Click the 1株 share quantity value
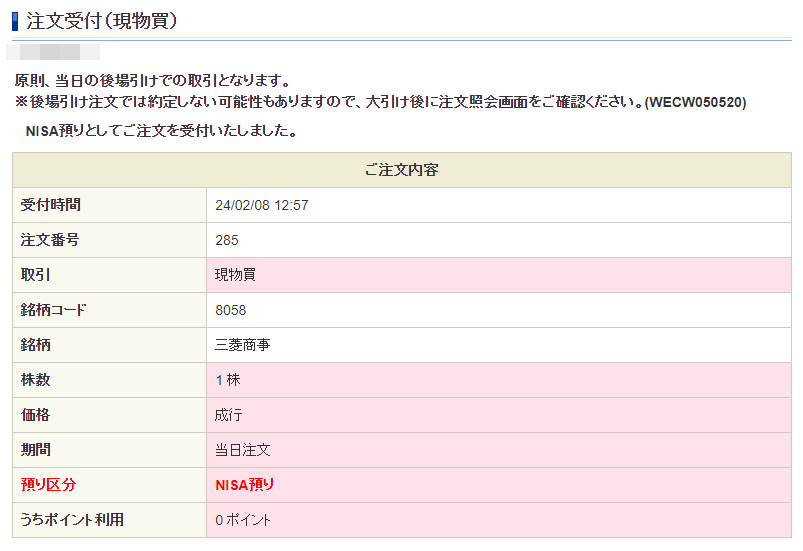This screenshot has height=551, width=803. (228, 380)
